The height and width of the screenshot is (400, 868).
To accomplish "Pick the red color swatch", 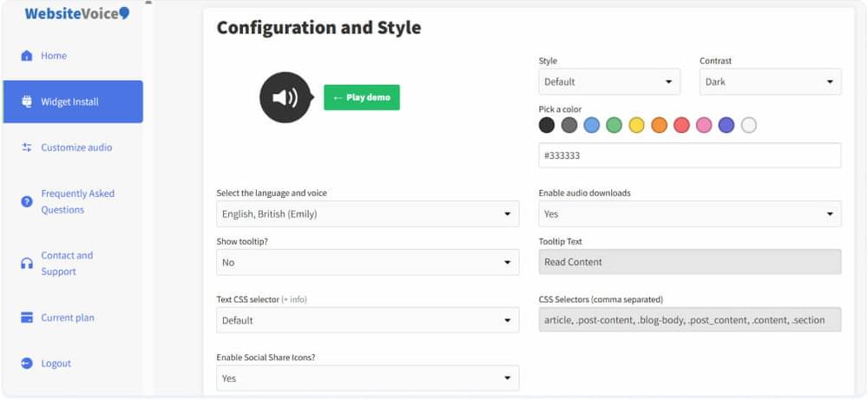I will point(681,126).
